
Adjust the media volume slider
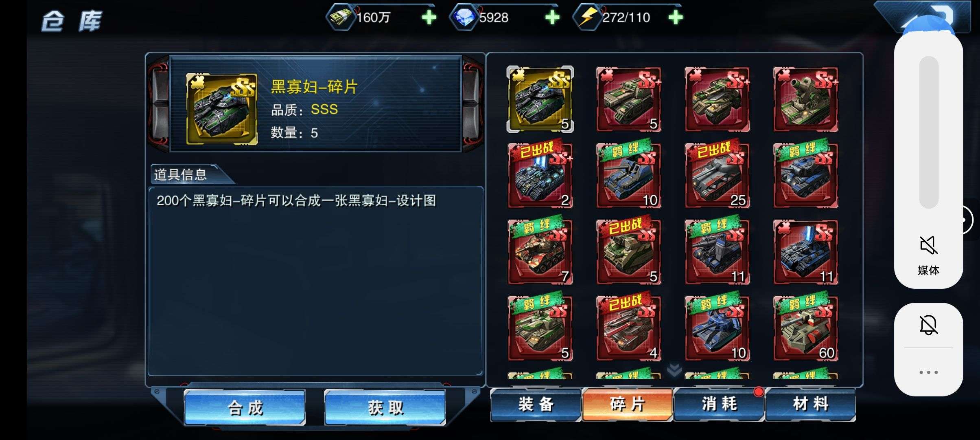point(929,132)
